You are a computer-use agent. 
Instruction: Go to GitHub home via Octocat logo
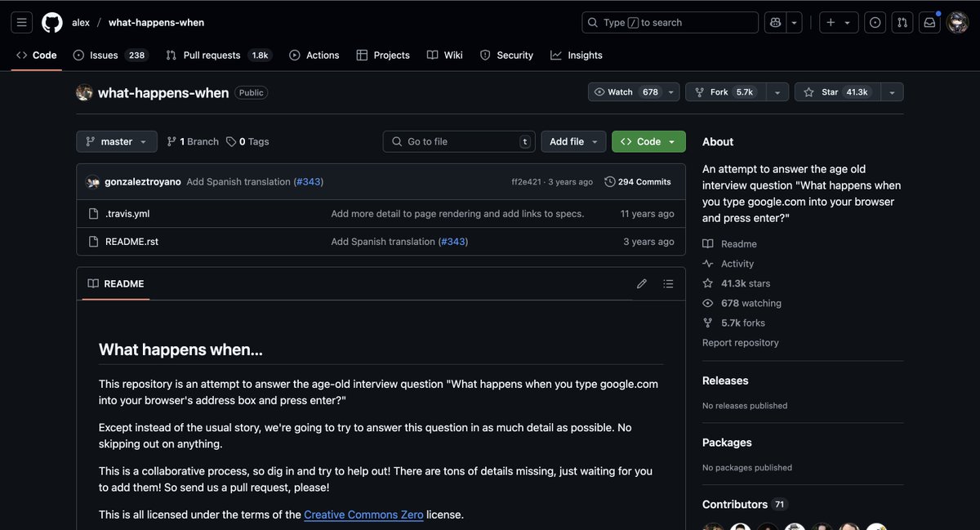(52, 23)
